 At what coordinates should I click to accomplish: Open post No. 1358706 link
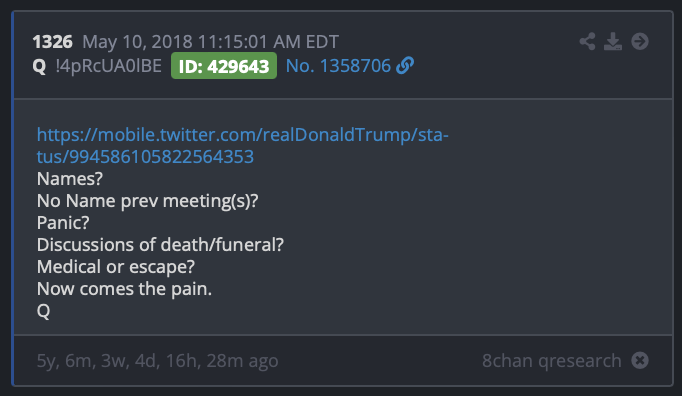(x=338, y=66)
